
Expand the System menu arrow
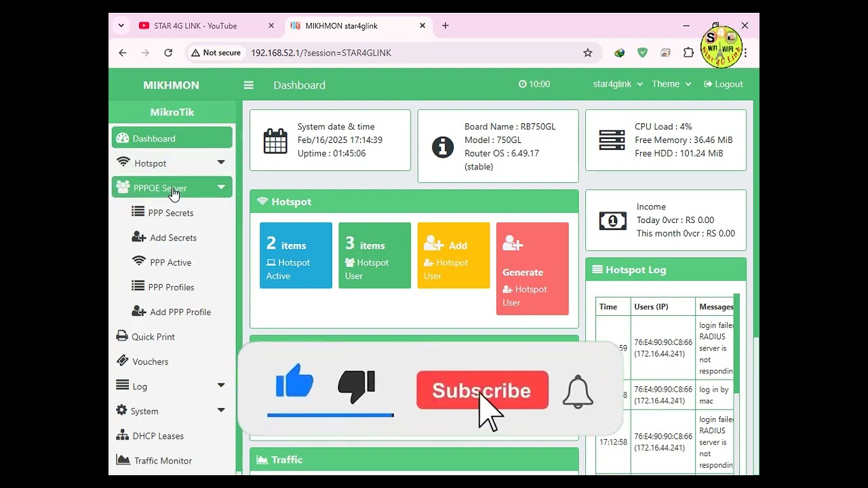221,410
